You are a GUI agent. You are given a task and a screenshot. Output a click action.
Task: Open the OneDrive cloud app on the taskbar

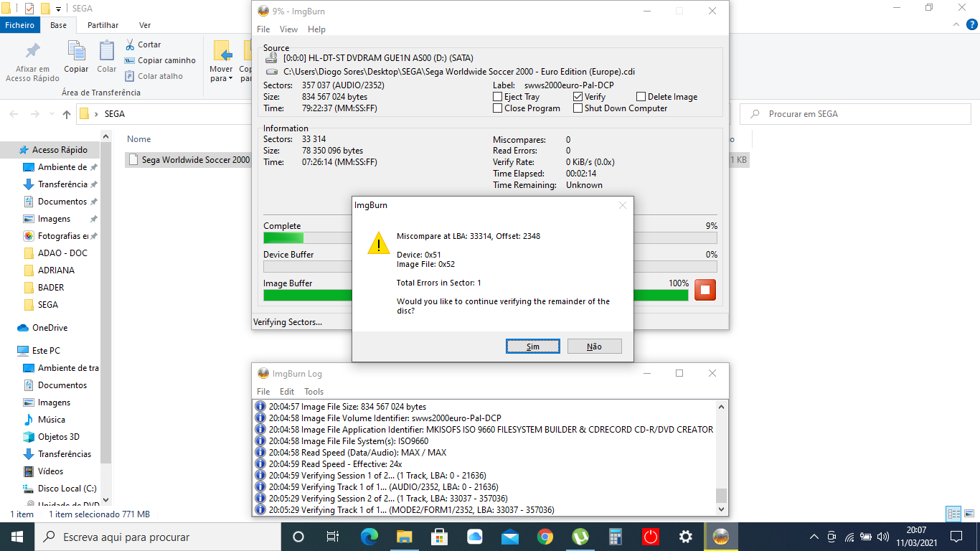[474, 537]
